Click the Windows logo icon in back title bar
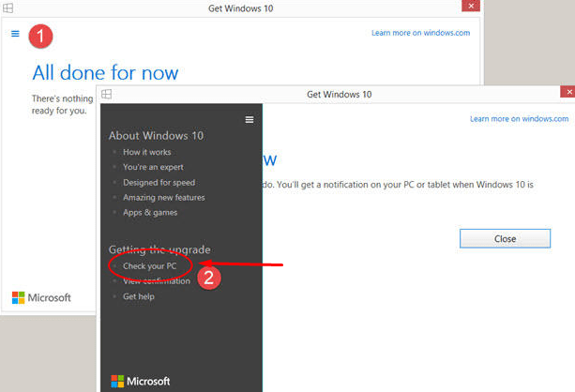 pos(8,8)
